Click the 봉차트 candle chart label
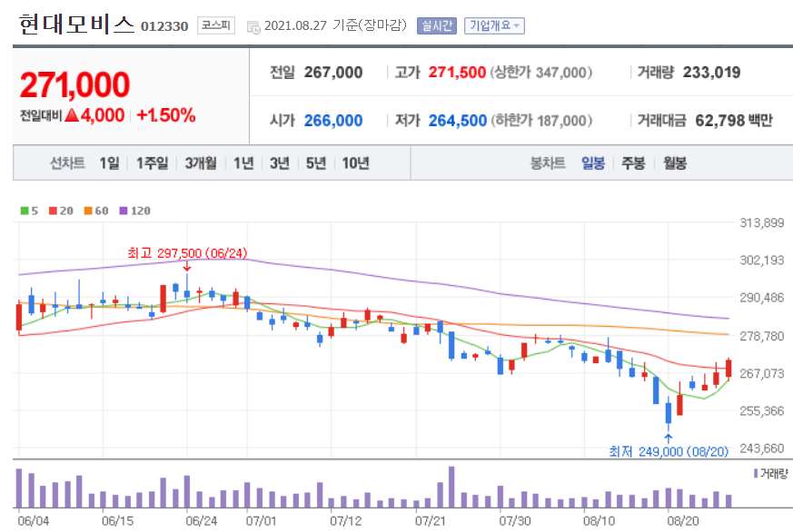This screenshot has width=793, height=532. click(x=547, y=163)
